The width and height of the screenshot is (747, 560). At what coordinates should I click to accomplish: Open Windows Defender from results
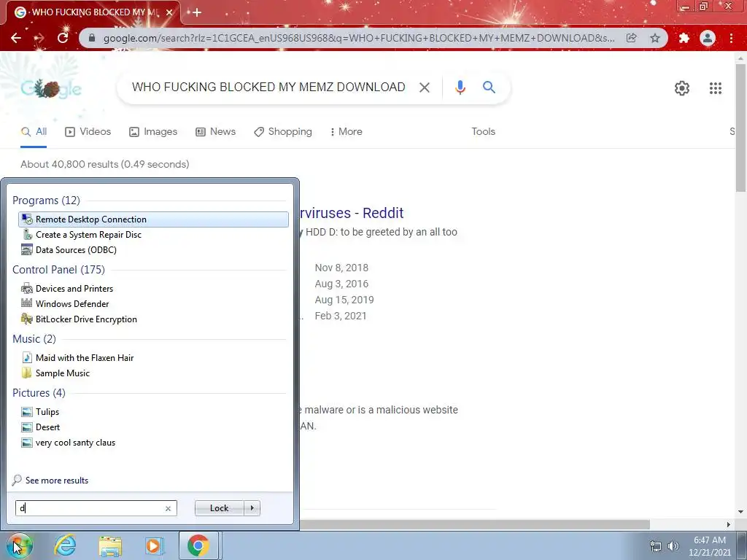click(x=153, y=304)
